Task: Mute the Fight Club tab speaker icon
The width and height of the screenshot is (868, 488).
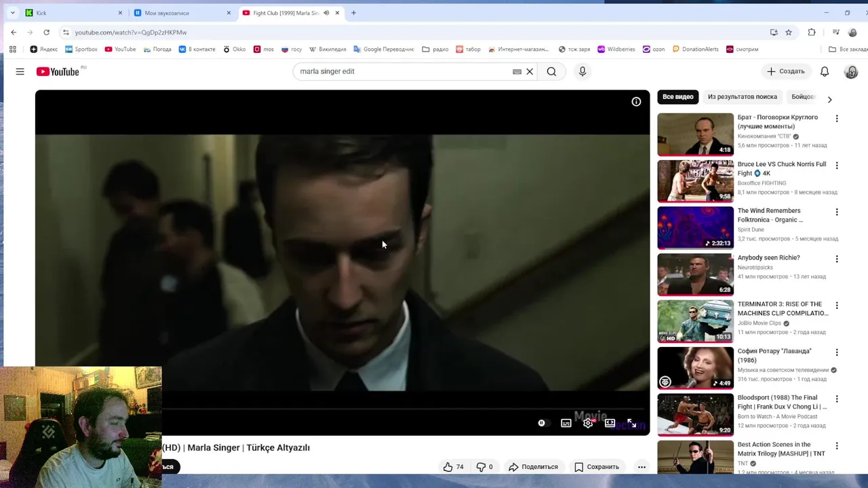Action: 326,13
